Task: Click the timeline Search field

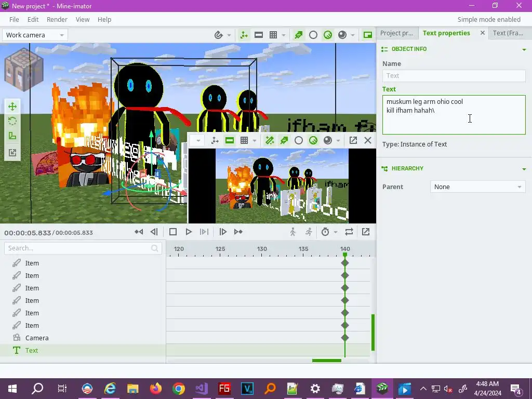Action: tap(83, 248)
